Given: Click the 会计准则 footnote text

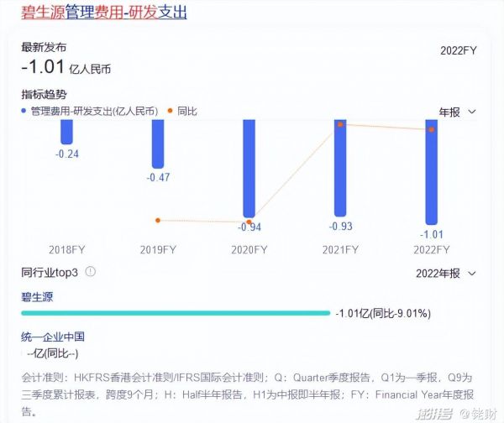Looking at the screenshot, I should [x=247, y=394].
